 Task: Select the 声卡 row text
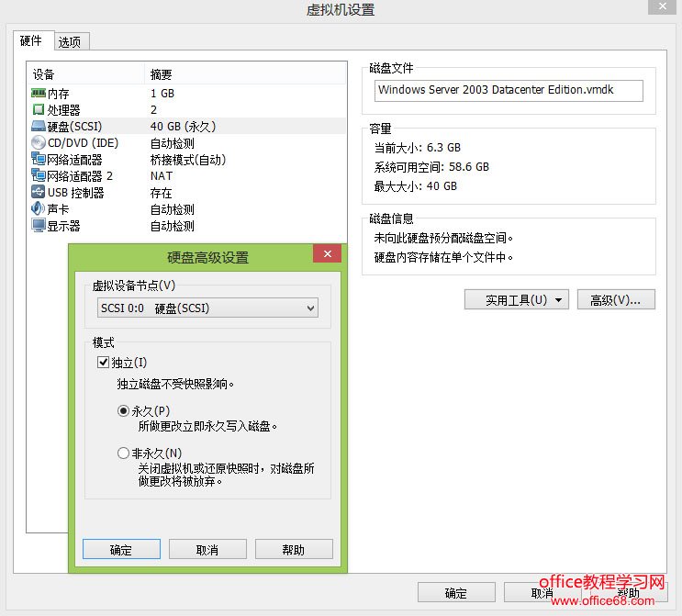coord(58,208)
